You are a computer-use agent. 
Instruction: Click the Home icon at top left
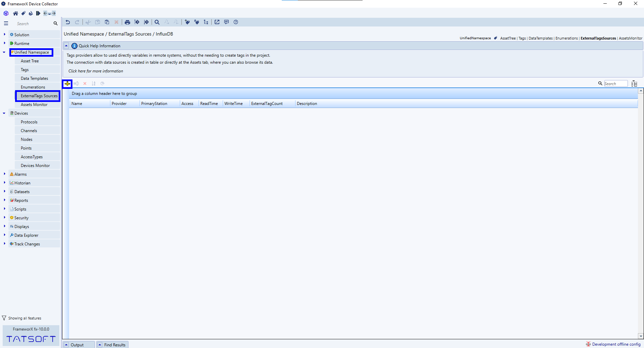tap(15, 13)
